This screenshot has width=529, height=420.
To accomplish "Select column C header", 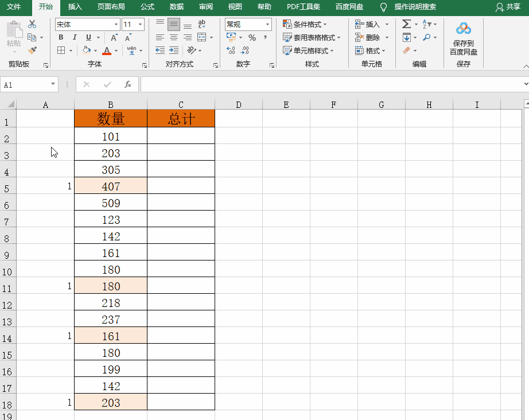I will [x=181, y=104].
